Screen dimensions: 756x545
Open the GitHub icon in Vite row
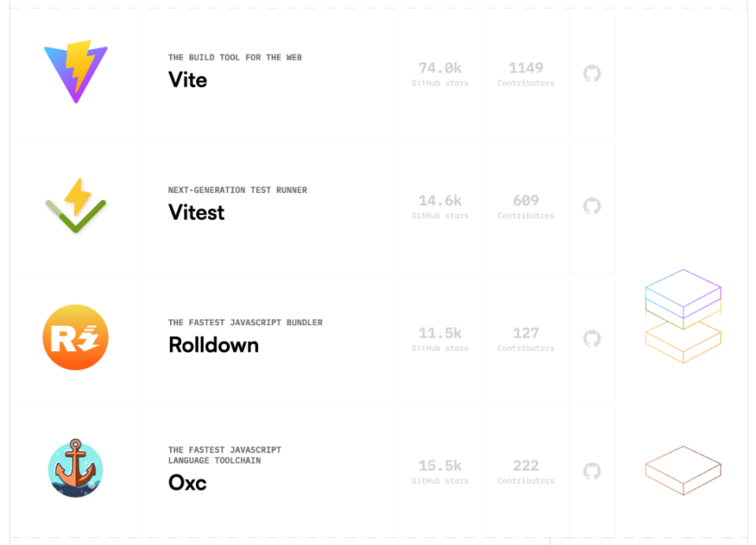591,74
